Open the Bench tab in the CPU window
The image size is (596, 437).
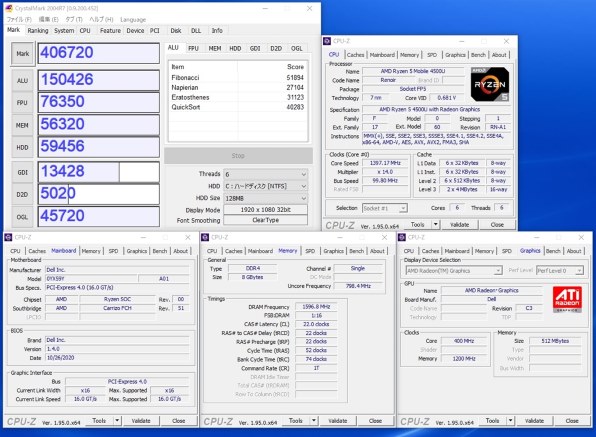point(478,55)
